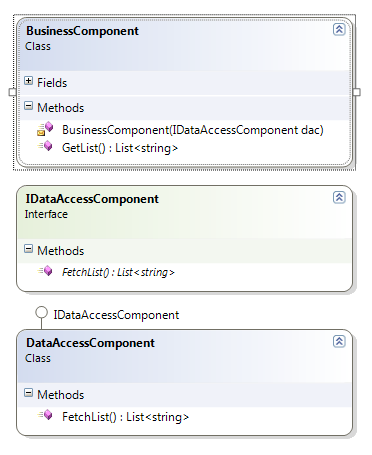The height and width of the screenshot is (455, 372).
Task: Collapse the BusinessComponent class shape chevron
Action: [339, 30]
